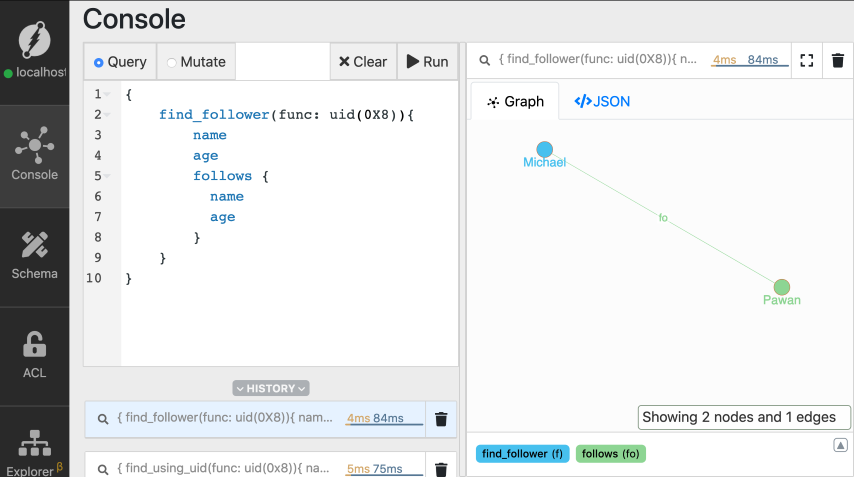This screenshot has width=854, height=477.
Task: Click the Dgraph logo icon
Action: pos(35,40)
